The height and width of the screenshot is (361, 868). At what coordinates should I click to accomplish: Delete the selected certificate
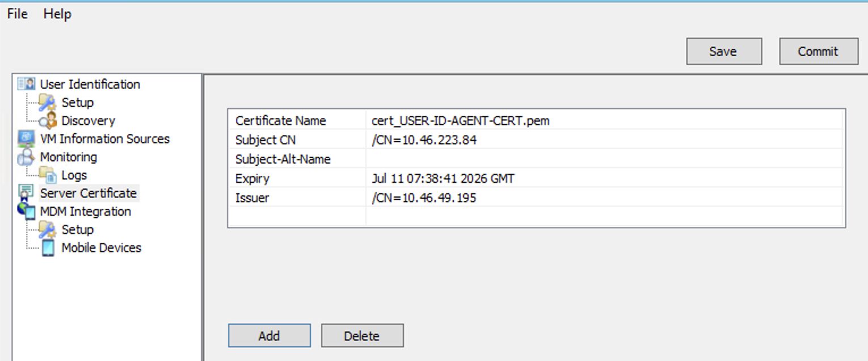(362, 335)
